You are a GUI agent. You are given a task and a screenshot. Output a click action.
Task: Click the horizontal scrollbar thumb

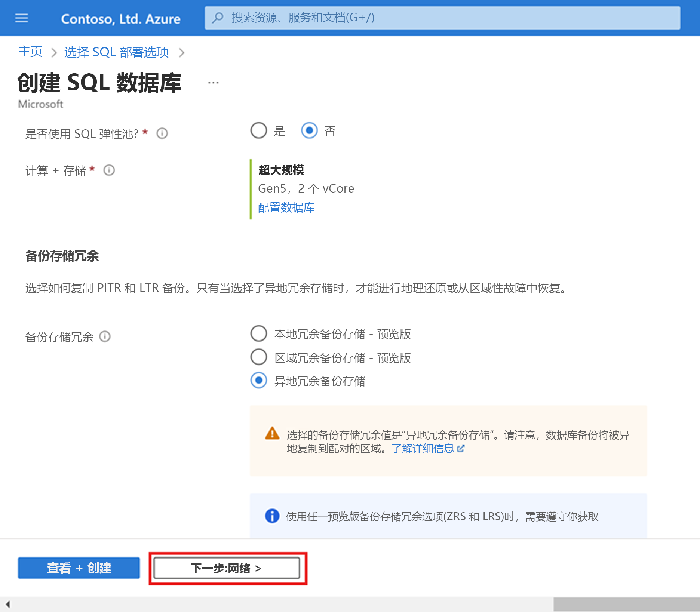[626, 604]
